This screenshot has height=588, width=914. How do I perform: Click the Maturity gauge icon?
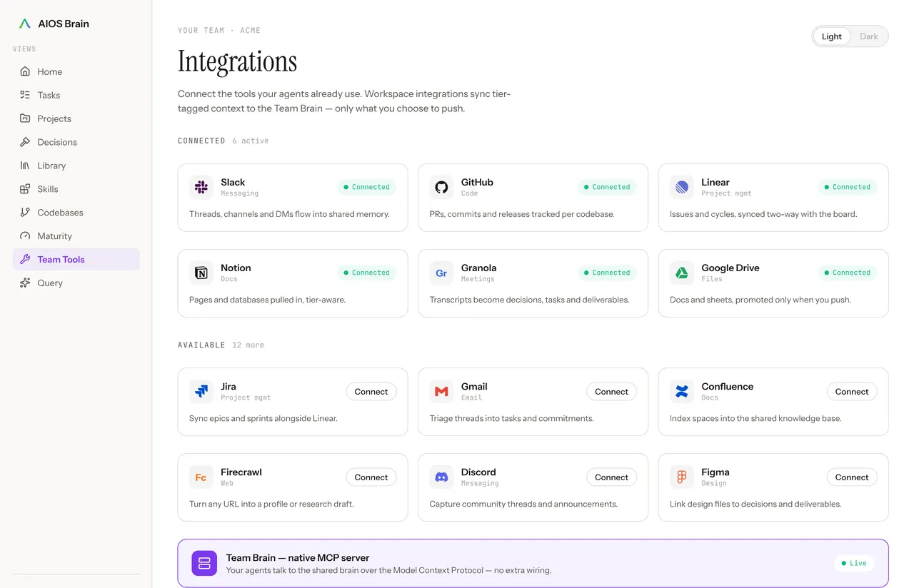click(25, 236)
